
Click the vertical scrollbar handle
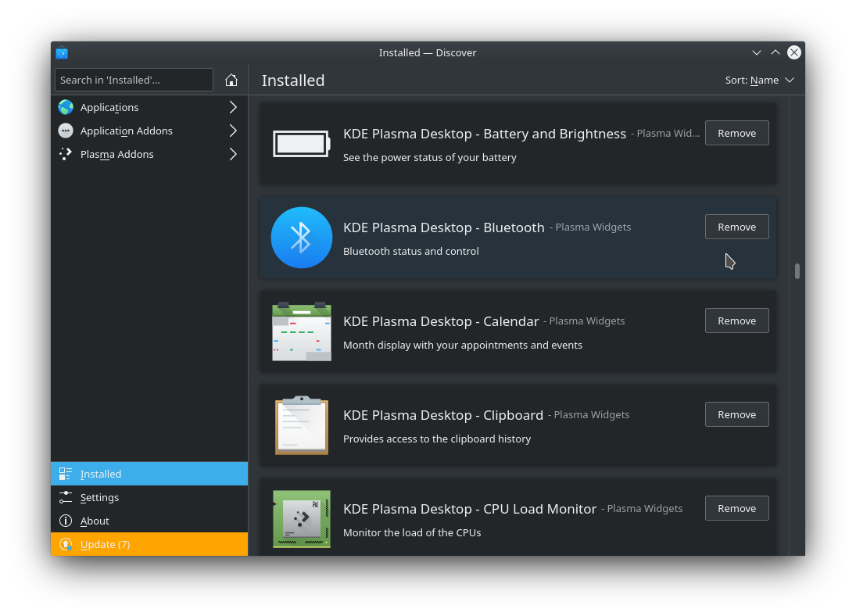click(797, 270)
